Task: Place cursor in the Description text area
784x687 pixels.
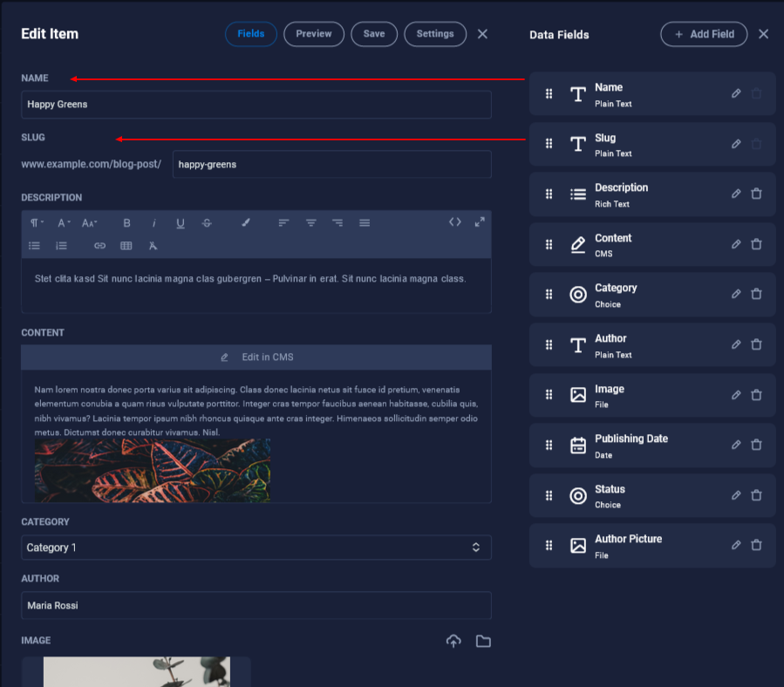Action: pos(256,285)
